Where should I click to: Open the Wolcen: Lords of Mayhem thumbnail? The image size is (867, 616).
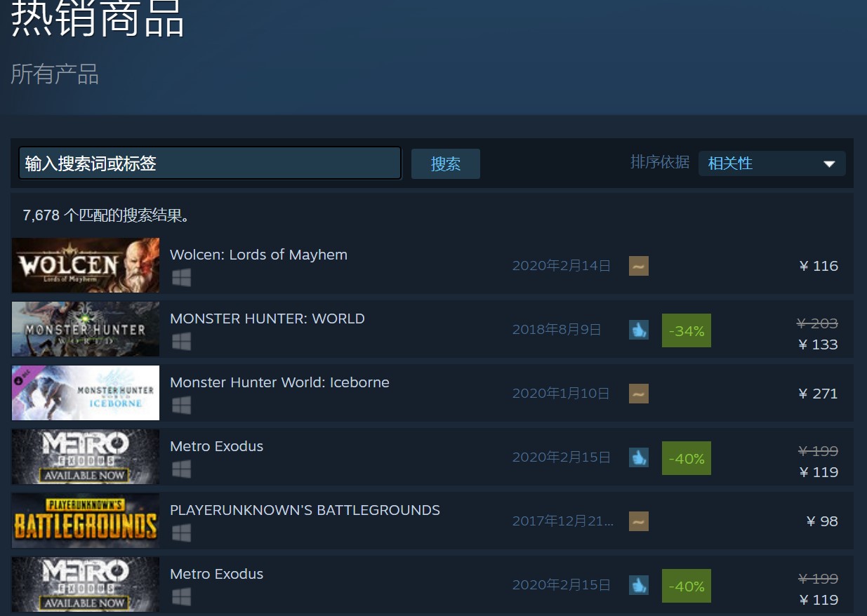point(86,265)
